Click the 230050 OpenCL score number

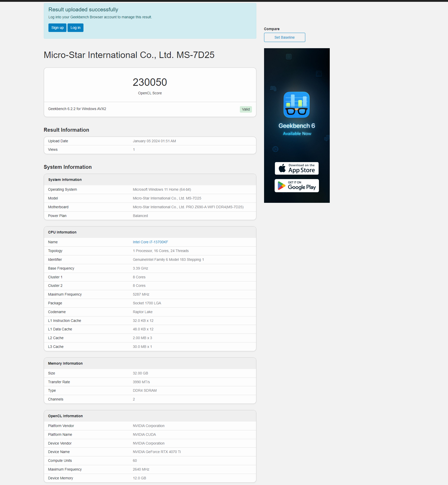pyautogui.click(x=150, y=82)
